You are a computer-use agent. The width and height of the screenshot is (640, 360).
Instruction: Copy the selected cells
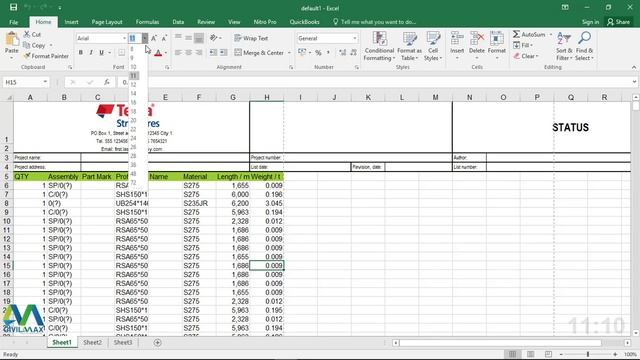34,45
